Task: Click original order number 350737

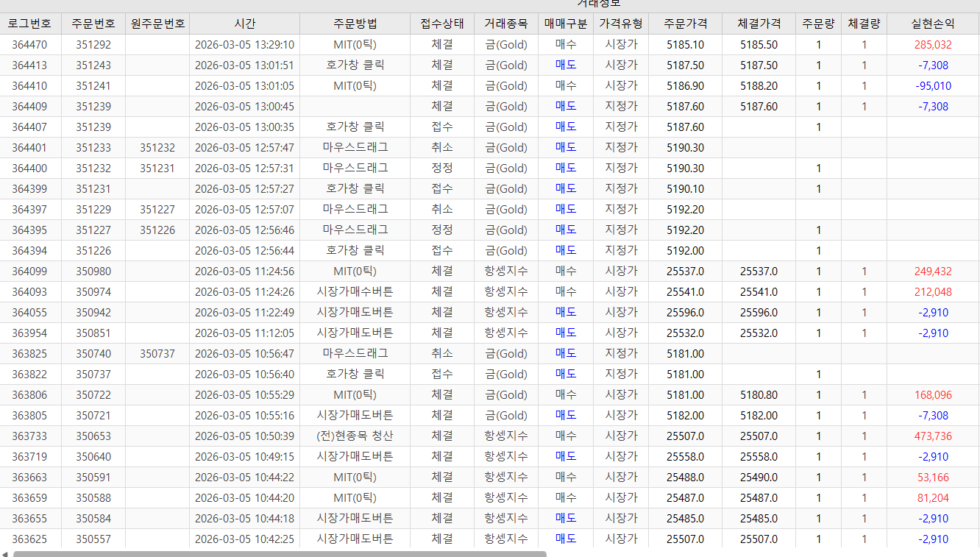Action: [x=157, y=353]
